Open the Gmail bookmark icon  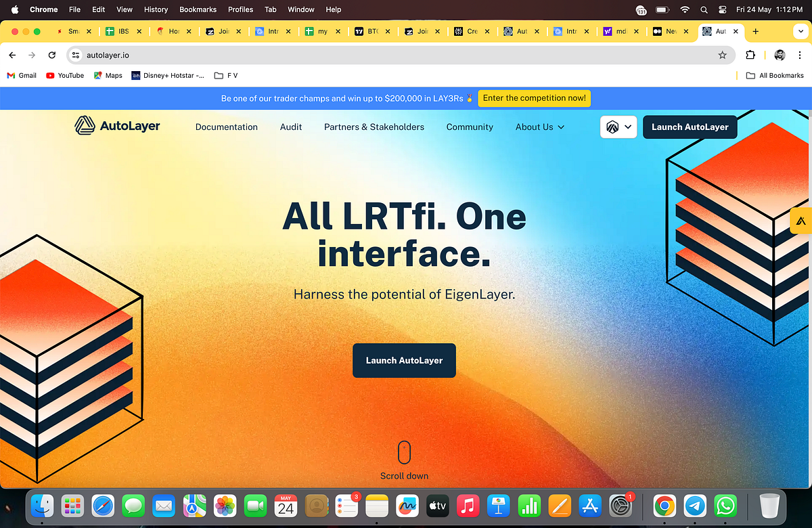(x=9, y=75)
